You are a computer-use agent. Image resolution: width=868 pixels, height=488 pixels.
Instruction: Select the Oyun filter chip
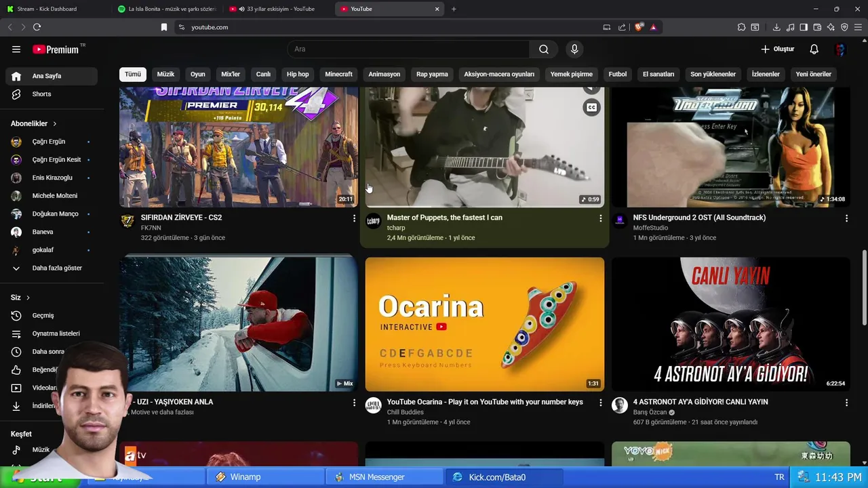click(197, 74)
